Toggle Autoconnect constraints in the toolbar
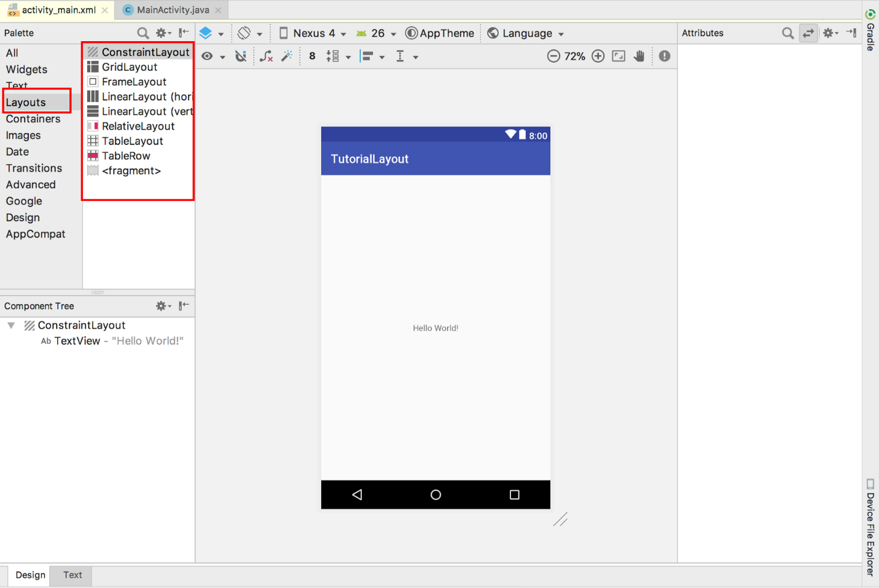 pyautogui.click(x=241, y=56)
